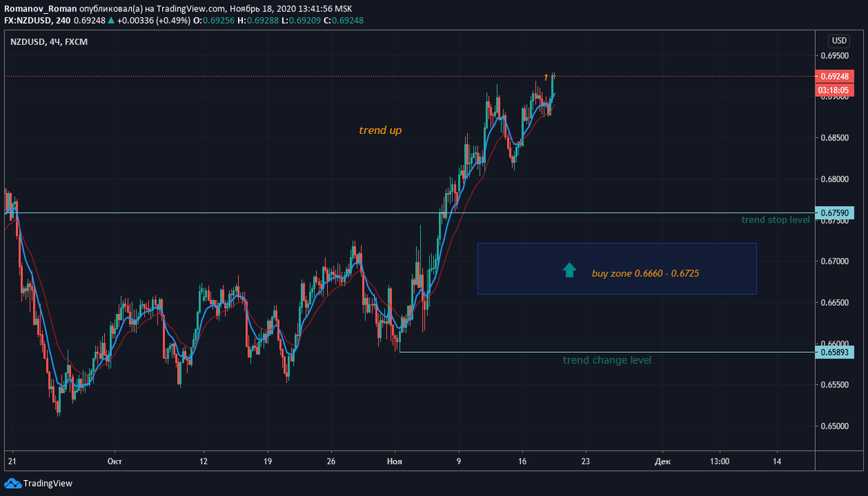Click the 0.65500 price axis tick
Image resolution: width=868 pixels, height=496 pixels.
point(834,385)
